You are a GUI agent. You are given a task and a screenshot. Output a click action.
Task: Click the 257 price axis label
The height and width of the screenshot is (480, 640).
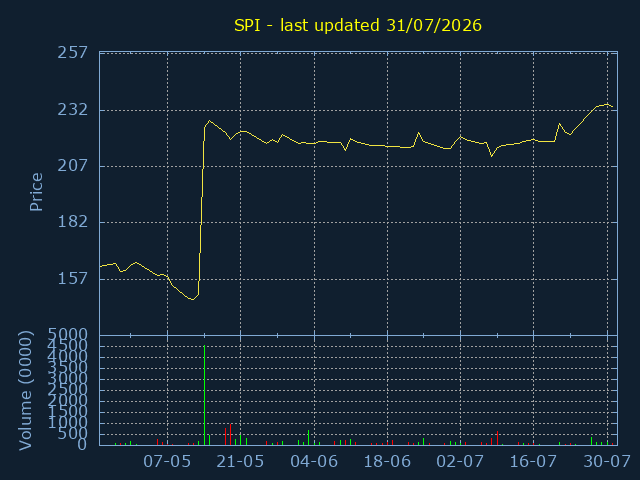click(73, 53)
